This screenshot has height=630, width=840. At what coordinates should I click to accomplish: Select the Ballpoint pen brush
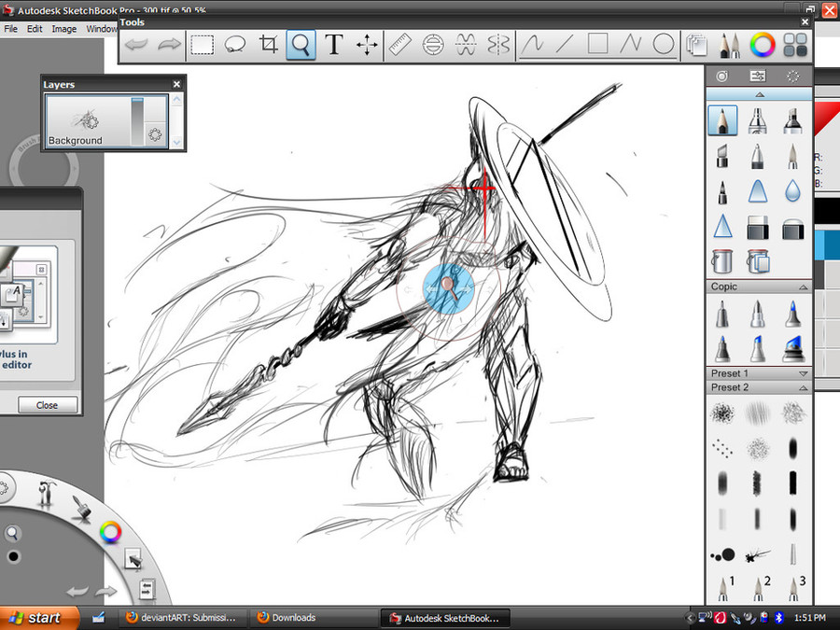758,156
